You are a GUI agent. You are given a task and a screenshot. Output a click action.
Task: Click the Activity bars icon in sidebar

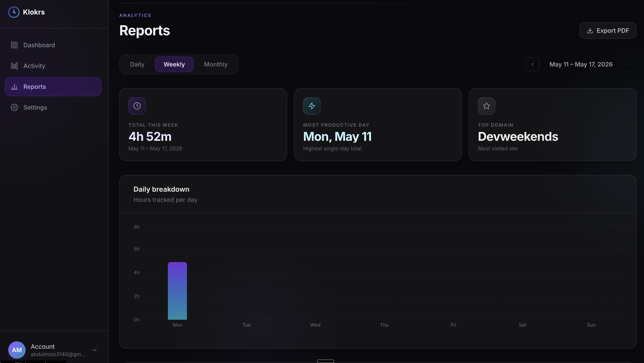tap(14, 66)
